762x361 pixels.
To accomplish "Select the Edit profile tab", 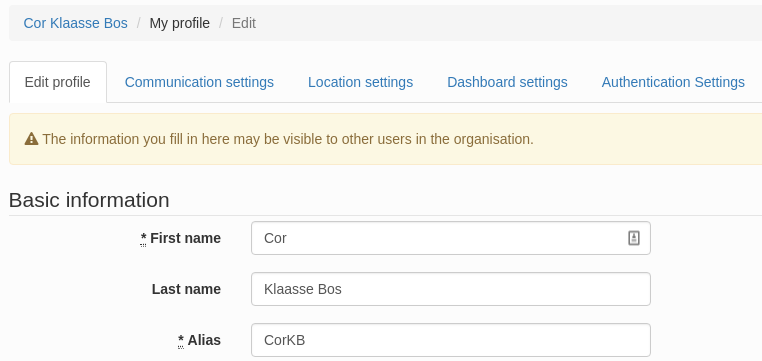I will tap(58, 82).
